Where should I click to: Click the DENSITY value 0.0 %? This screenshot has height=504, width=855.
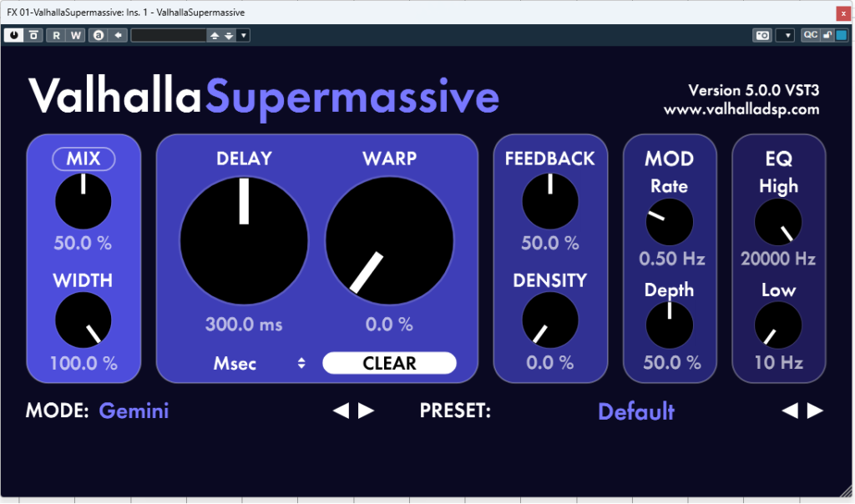[550, 363]
